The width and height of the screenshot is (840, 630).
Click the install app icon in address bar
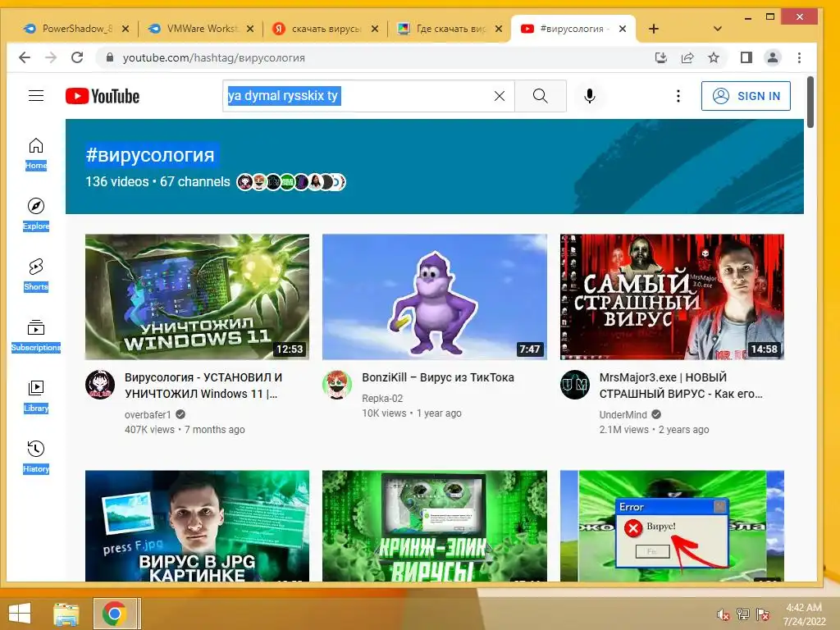[x=661, y=57]
